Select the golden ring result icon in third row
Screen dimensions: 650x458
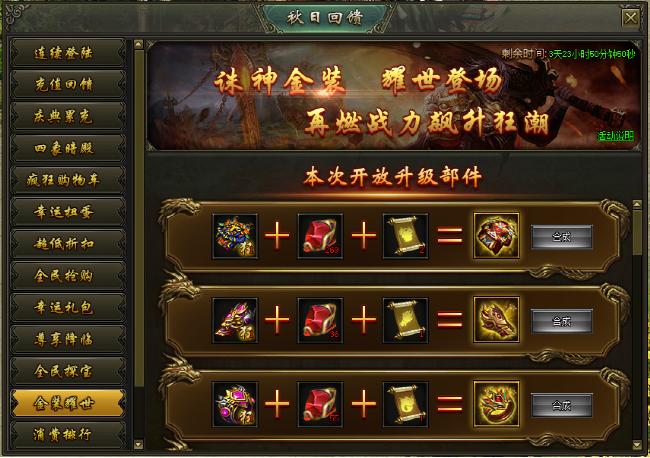pos(496,404)
